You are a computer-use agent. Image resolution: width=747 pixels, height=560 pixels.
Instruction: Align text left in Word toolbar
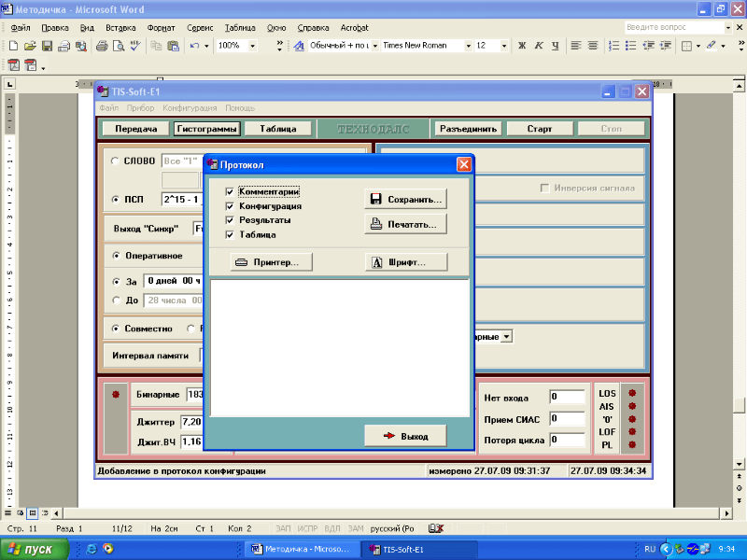[x=576, y=46]
